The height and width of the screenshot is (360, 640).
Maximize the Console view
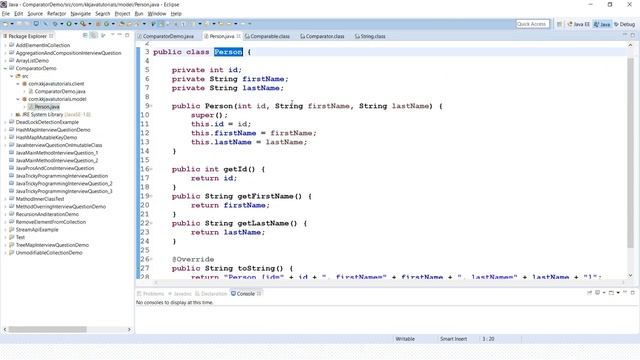click(633, 293)
